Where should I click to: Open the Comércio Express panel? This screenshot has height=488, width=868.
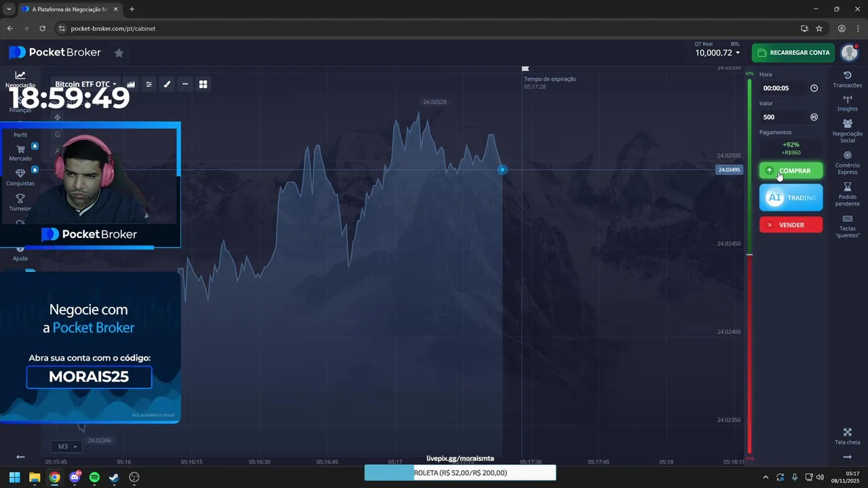(x=848, y=163)
